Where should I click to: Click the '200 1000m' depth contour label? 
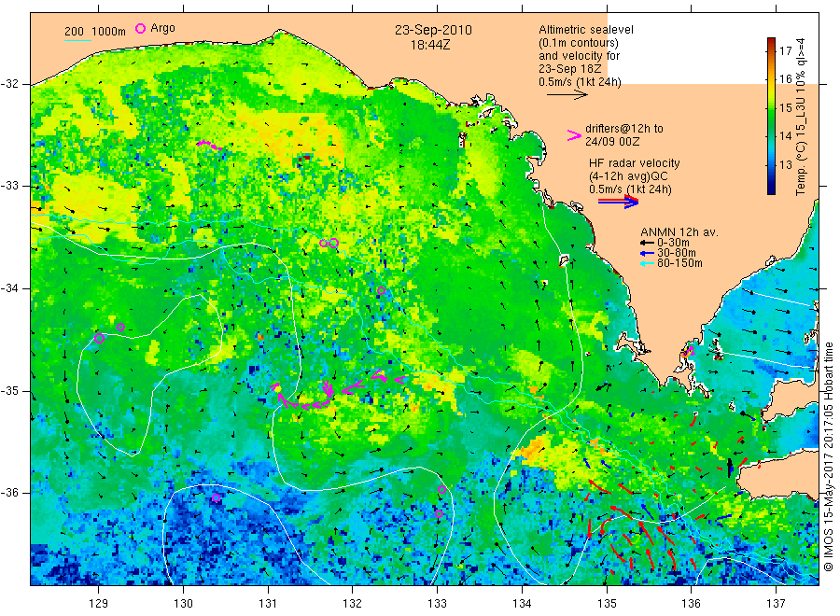pyautogui.click(x=95, y=32)
